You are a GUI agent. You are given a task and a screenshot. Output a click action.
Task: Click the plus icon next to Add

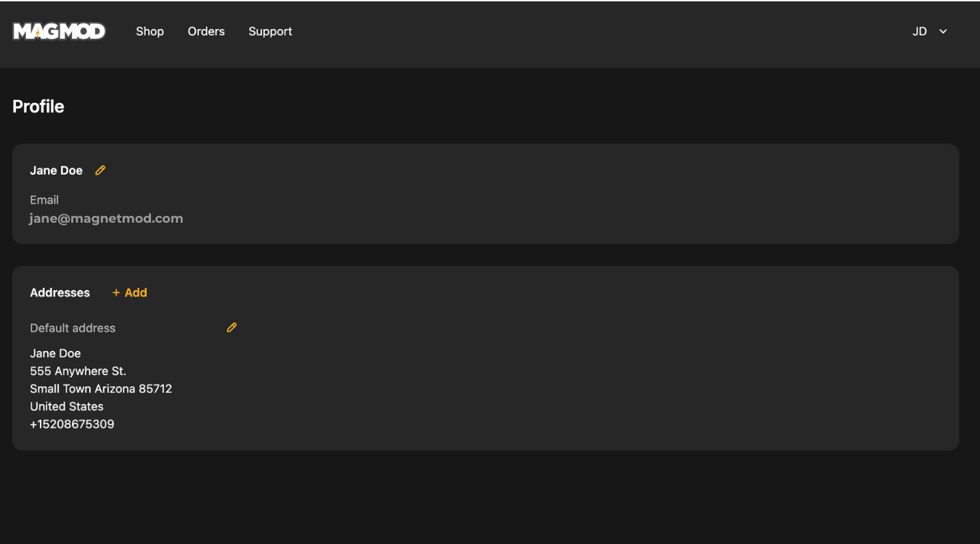coord(116,293)
